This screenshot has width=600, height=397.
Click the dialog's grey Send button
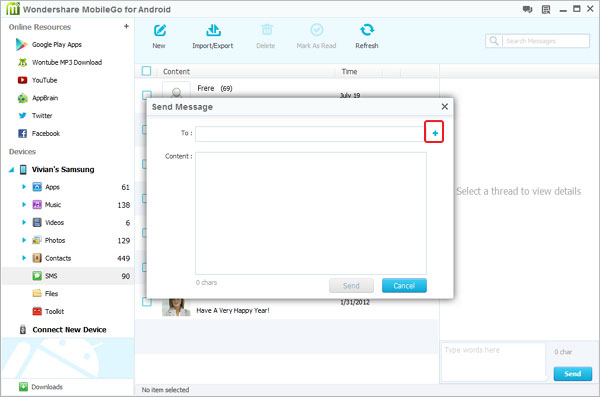click(351, 286)
